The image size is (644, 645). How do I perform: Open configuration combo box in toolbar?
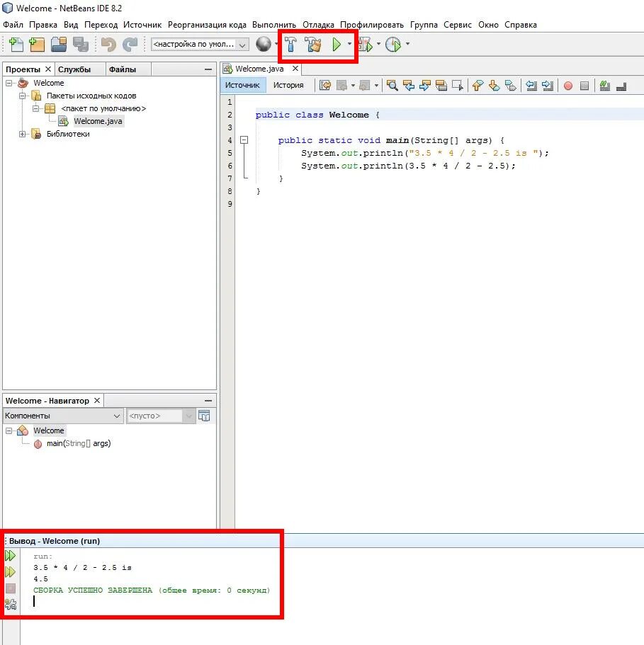tap(200, 44)
